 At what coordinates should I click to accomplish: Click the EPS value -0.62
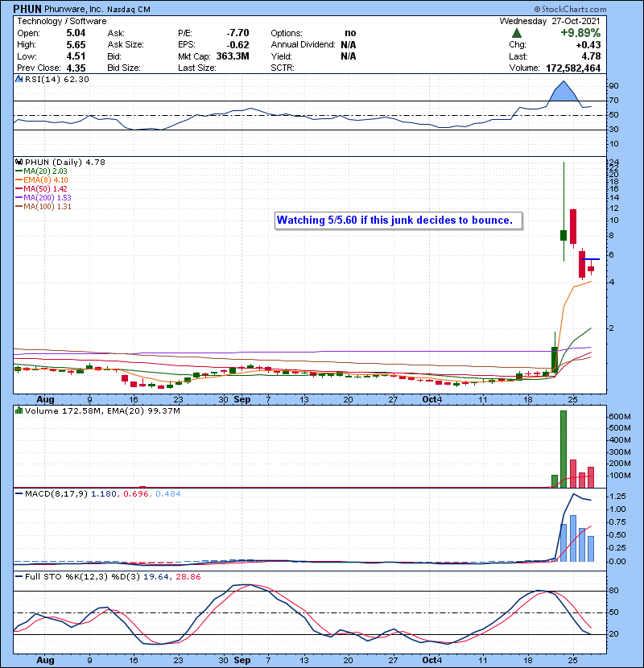[237, 45]
